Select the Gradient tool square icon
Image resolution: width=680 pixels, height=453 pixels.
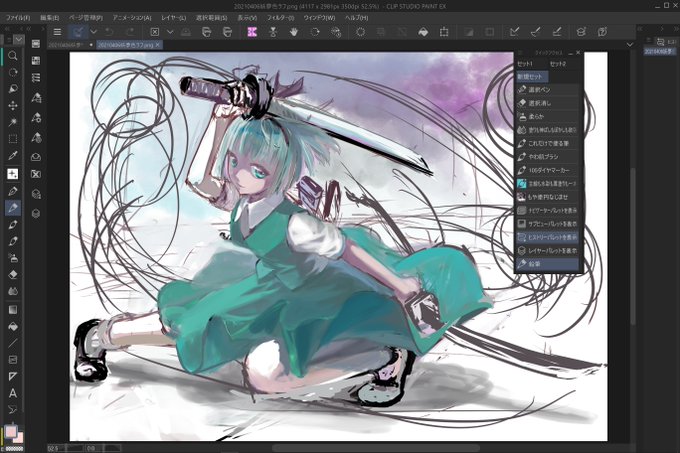pyautogui.click(x=13, y=310)
